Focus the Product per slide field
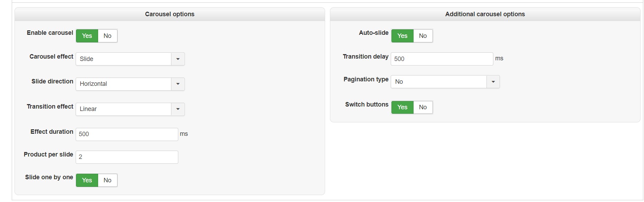The width and height of the screenshot is (644, 202). (x=127, y=157)
